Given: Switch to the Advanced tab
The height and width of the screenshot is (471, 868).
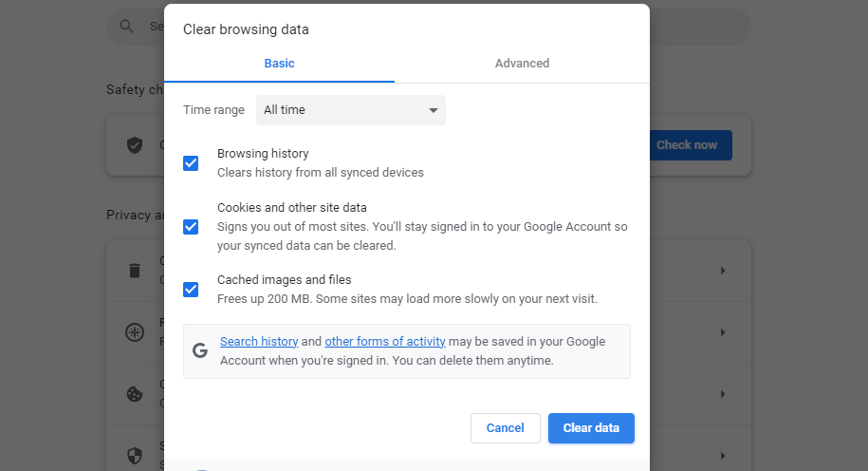Looking at the screenshot, I should pos(522,64).
